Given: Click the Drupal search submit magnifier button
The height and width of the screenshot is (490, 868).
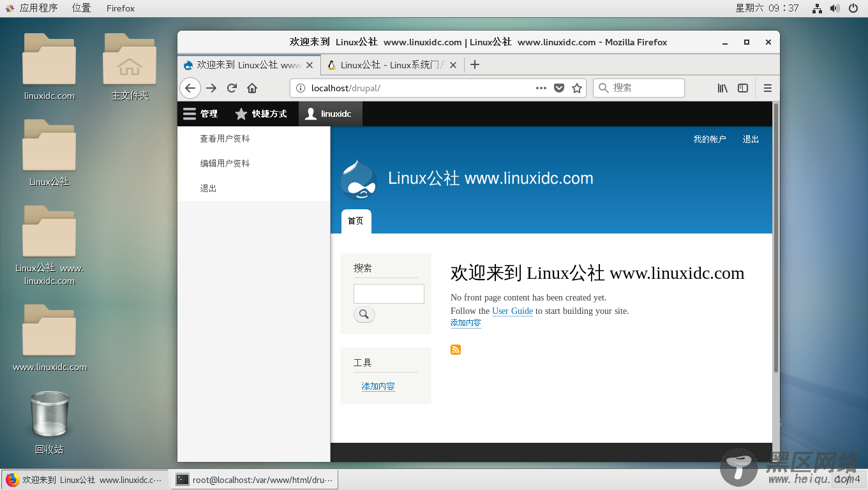Looking at the screenshot, I should coord(364,314).
